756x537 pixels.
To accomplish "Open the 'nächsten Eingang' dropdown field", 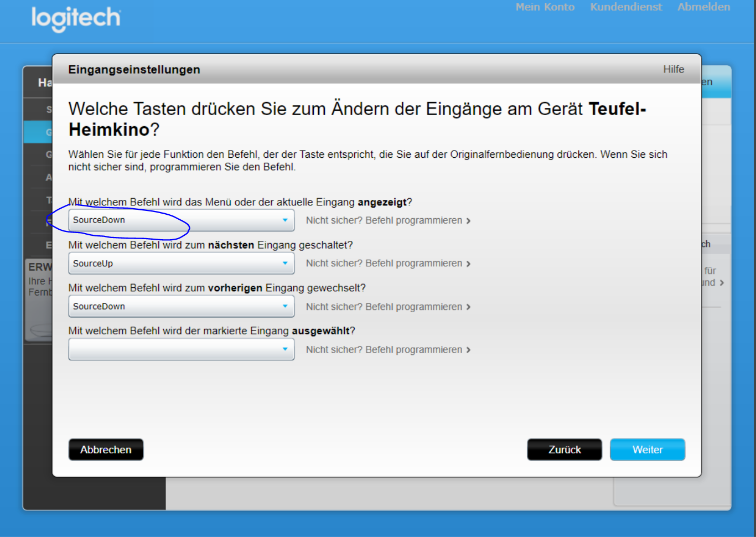I will click(x=181, y=264).
